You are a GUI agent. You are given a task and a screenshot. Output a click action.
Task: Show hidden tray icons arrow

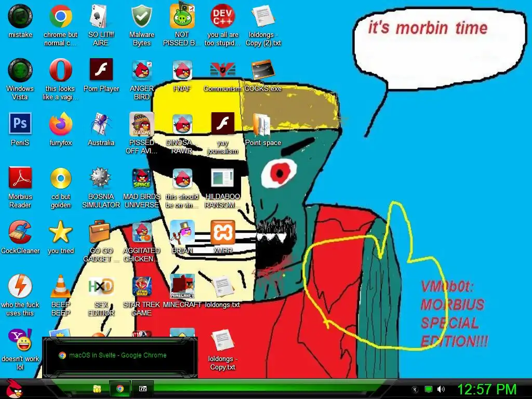414,390
